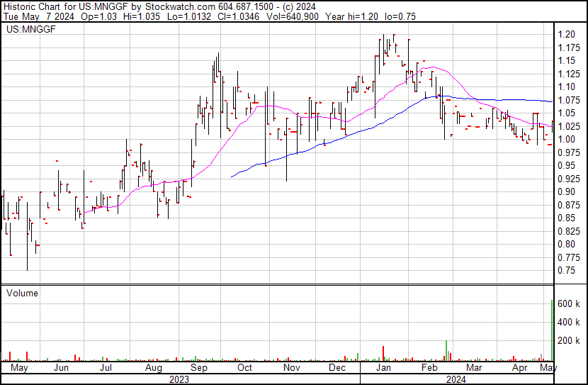Click the red January volume spike bar
Image resolution: width=588 pixels, height=385 pixels.
[383, 354]
